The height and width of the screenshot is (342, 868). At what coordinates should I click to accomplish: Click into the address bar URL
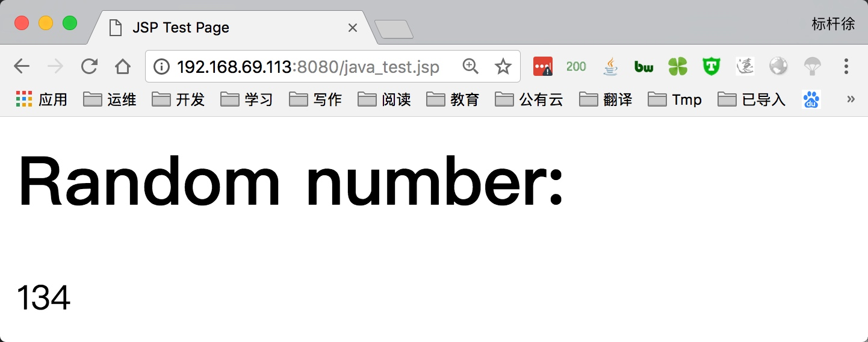click(308, 66)
